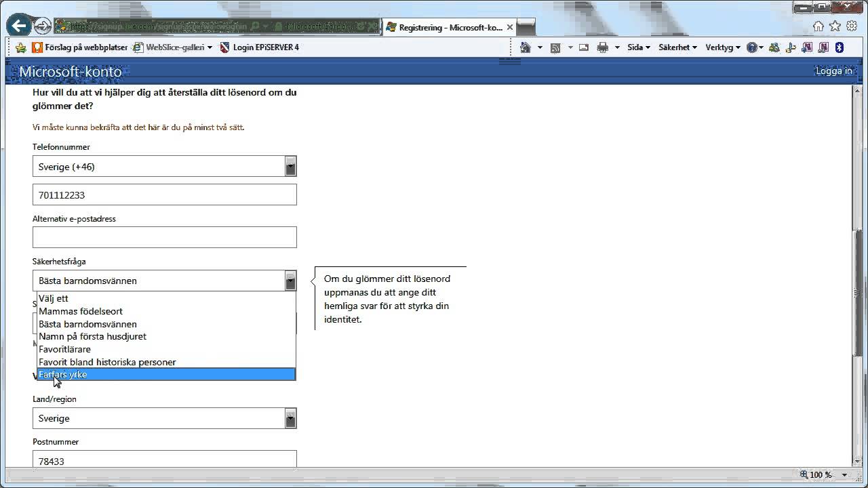The height and width of the screenshot is (488, 868).
Task: Select Välj ett option
Action: point(166,298)
